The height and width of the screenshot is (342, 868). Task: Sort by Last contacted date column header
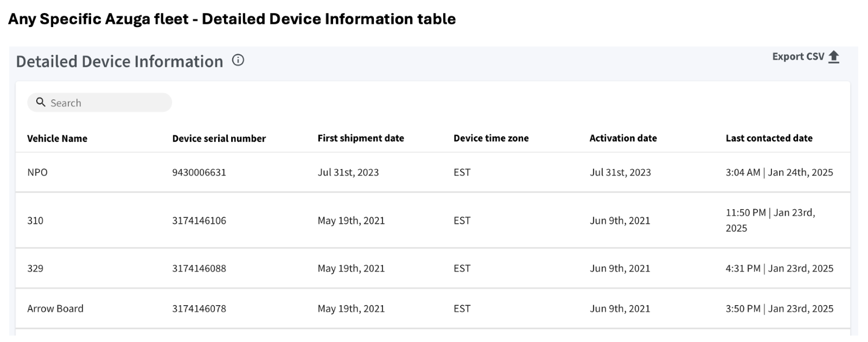tap(769, 138)
